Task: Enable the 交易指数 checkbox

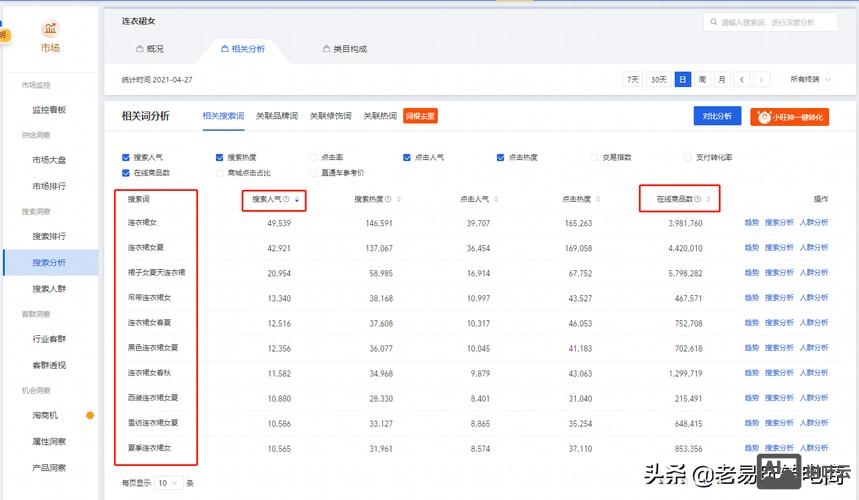Action: [x=594, y=158]
